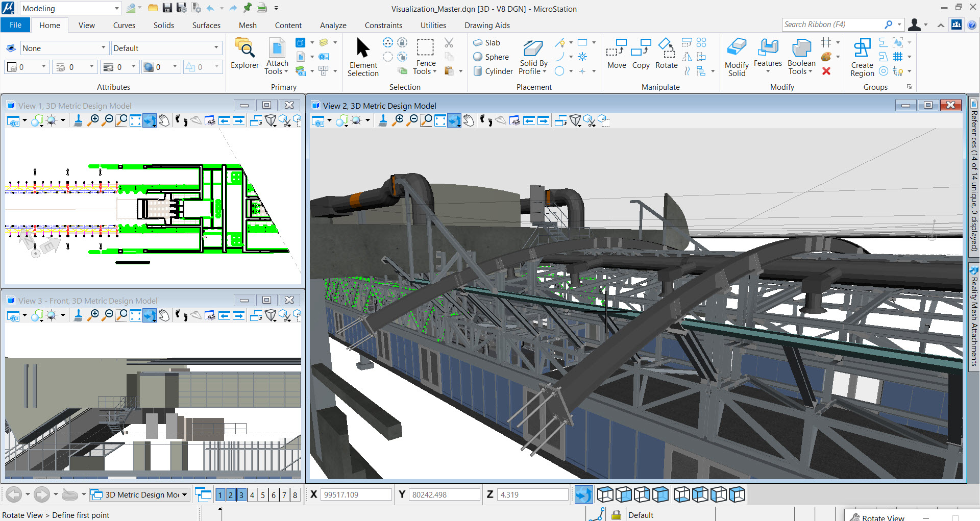Open the 3D Metric Design Model view group dropdown

tap(184, 494)
